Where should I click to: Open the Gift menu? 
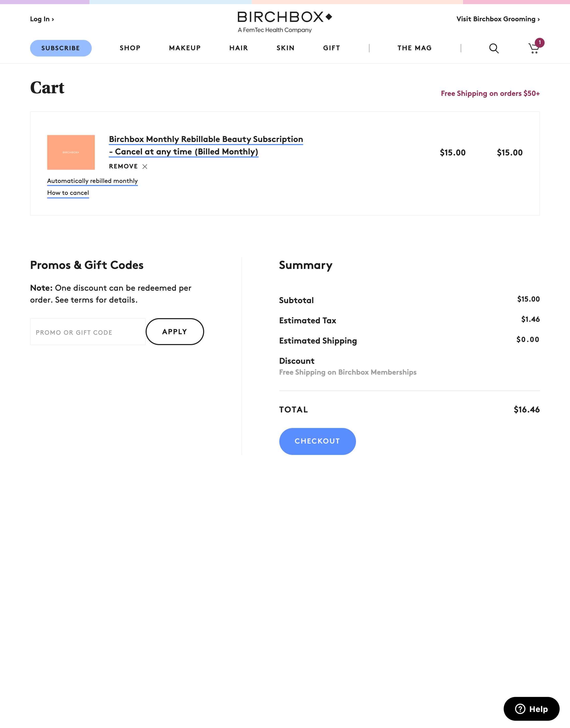pos(331,48)
